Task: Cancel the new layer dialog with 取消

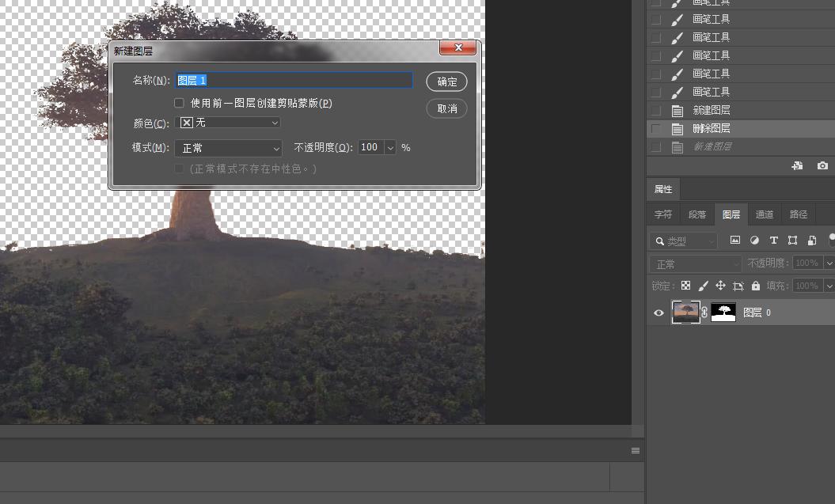Action: [447, 108]
